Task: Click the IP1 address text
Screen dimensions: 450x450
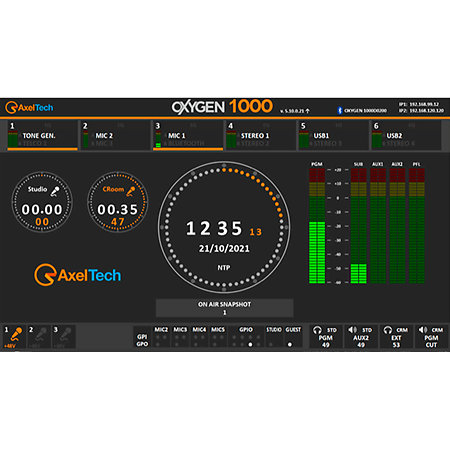Action: (x=419, y=104)
